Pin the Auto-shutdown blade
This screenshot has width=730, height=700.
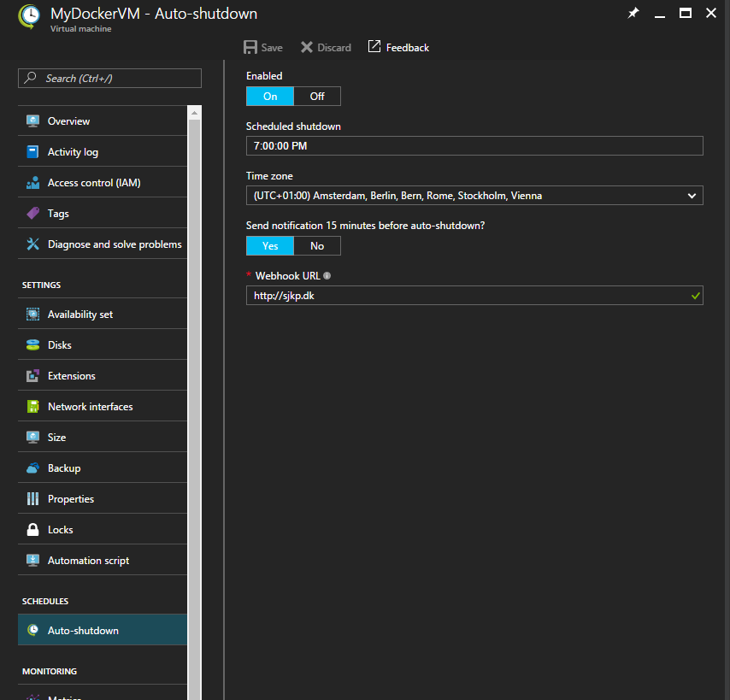pos(633,15)
